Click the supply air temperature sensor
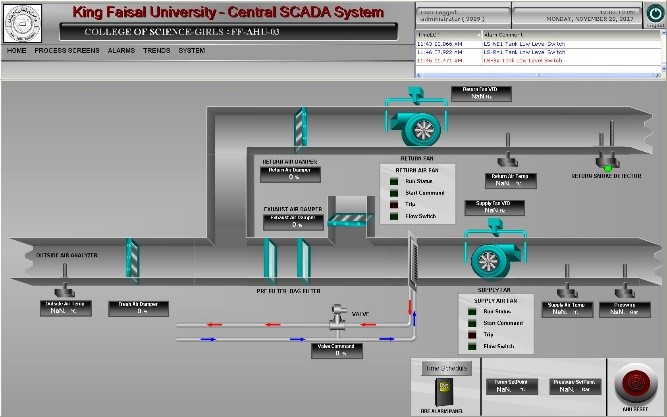 [567, 281]
